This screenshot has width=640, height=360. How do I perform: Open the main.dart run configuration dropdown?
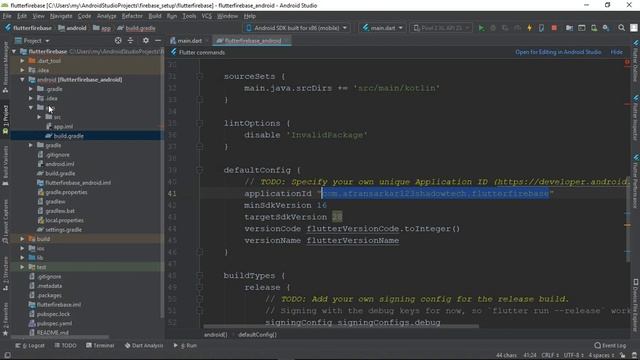pyautogui.click(x=382, y=28)
